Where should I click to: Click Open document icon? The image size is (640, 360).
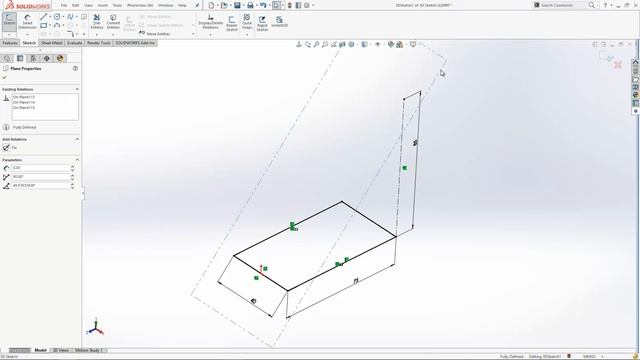tap(224, 5)
